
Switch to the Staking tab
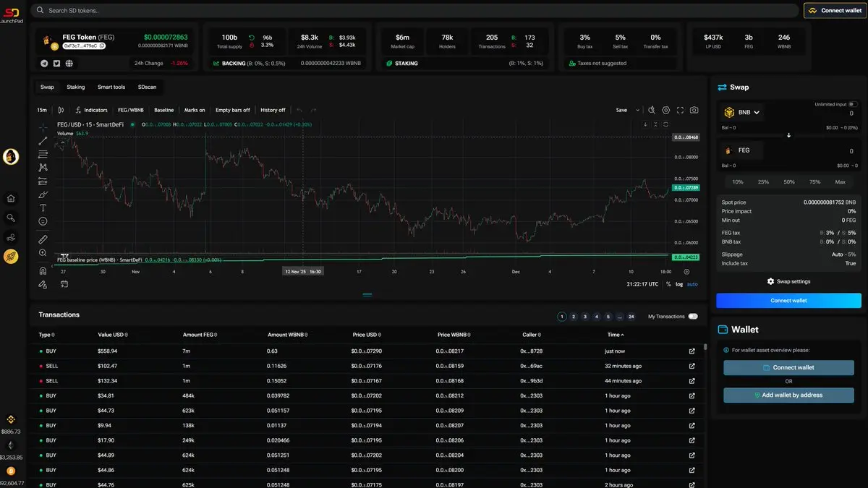click(76, 87)
